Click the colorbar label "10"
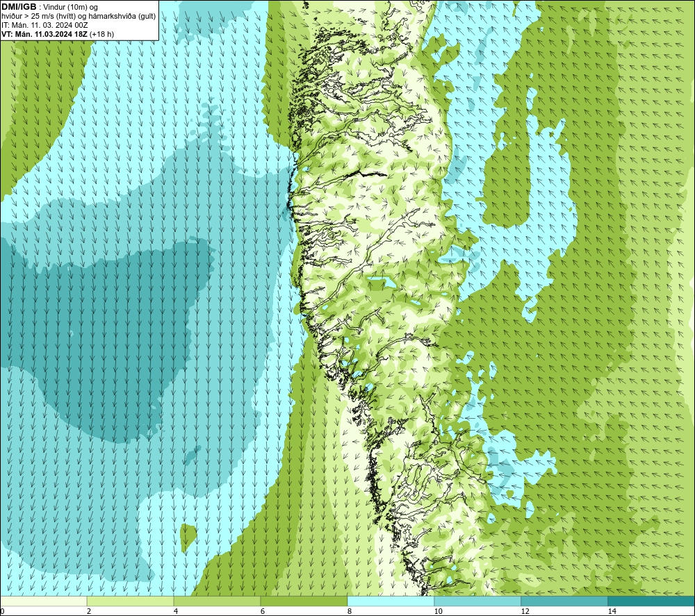The height and width of the screenshot is (616, 695). [438, 611]
